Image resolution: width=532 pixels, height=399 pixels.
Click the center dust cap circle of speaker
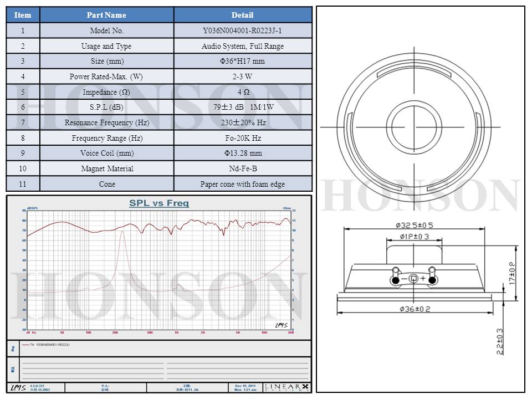415,126
